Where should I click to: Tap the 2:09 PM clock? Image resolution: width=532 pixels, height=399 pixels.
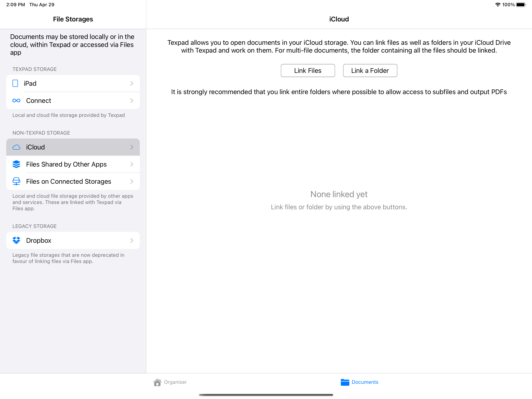(16, 4)
